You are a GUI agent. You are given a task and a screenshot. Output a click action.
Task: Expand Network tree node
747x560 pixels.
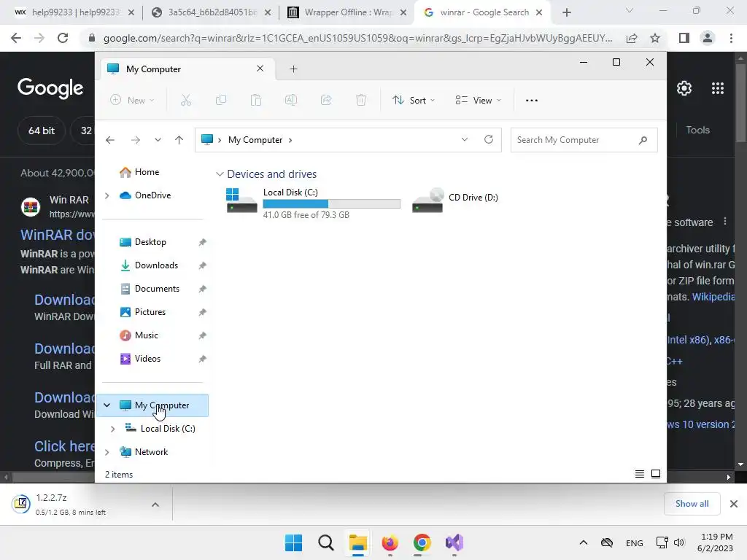click(107, 452)
